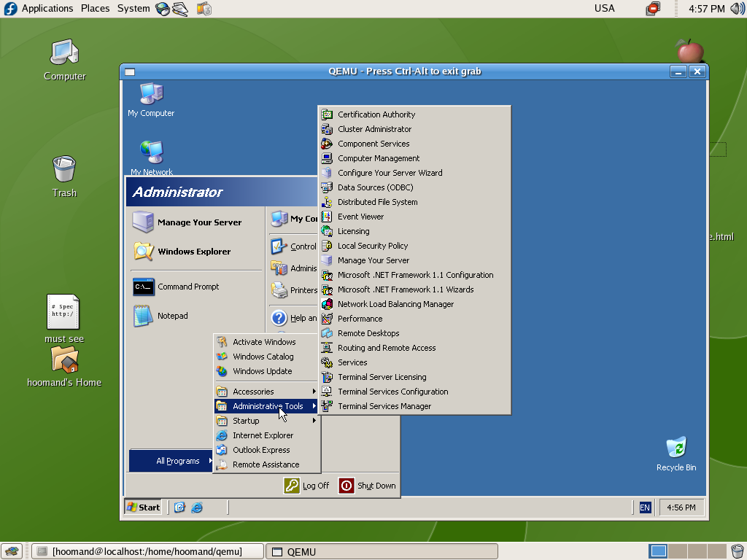Click the Cluster Administrator icon
747x560 pixels.
point(327,129)
